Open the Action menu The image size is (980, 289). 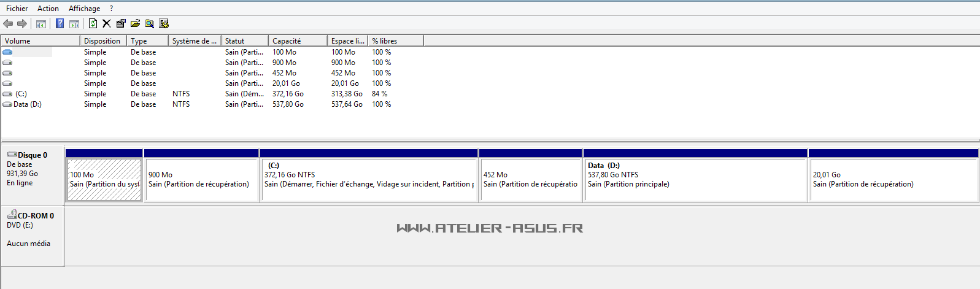point(48,8)
